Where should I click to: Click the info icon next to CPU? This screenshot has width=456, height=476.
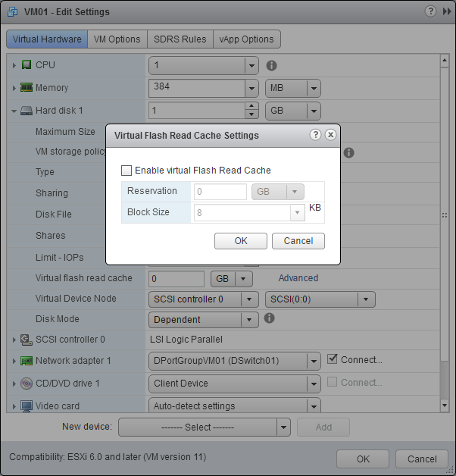coord(271,66)
